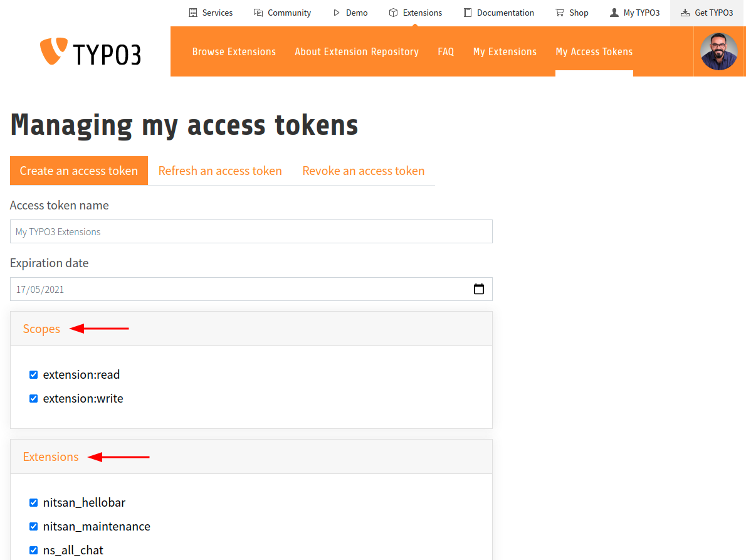The image size is (746, 560).
Task: Switch to the Revoke an access token tab
Action: pyautogui.click(x=364, y=170)
